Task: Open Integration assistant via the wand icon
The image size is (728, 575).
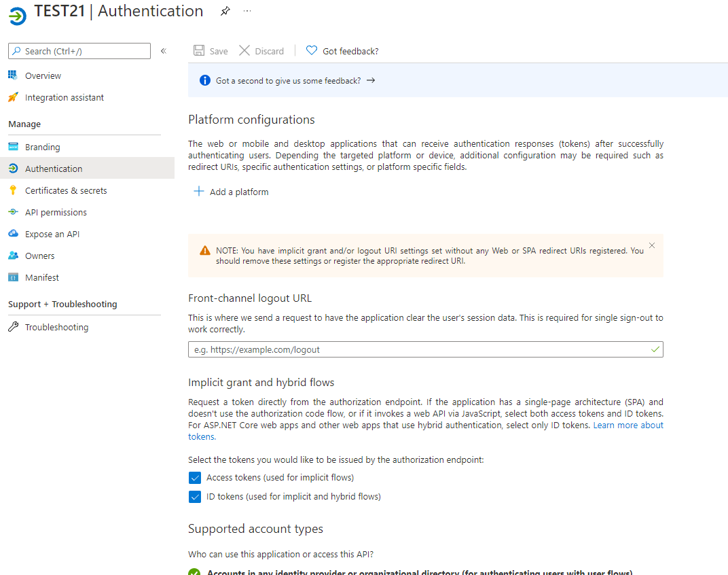Action: [x=14, y=97]
